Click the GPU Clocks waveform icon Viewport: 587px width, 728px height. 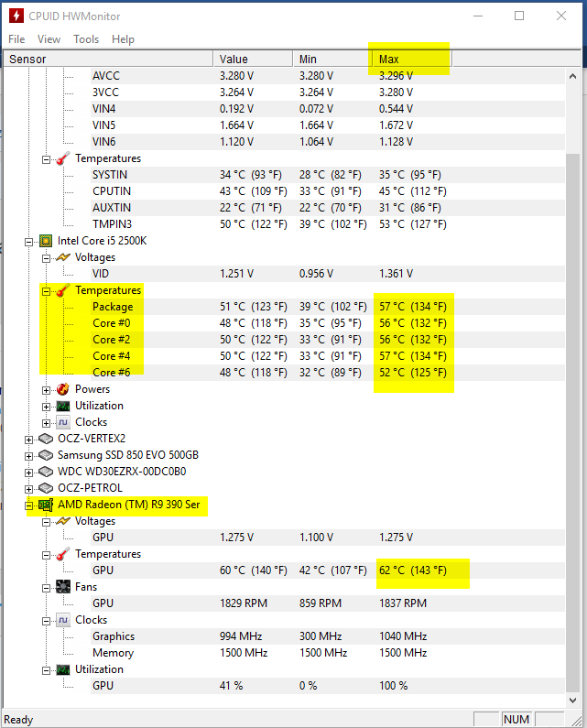click(62, 620)
